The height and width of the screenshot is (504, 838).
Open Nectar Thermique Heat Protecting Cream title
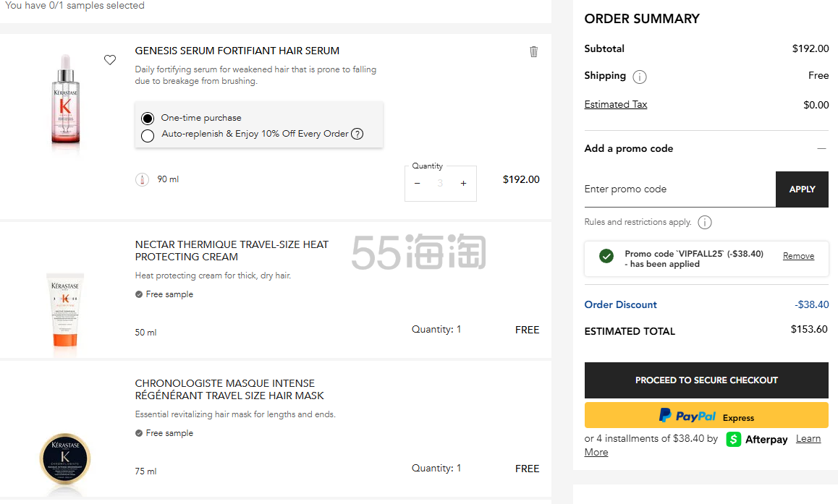click(x=232, y=251)
